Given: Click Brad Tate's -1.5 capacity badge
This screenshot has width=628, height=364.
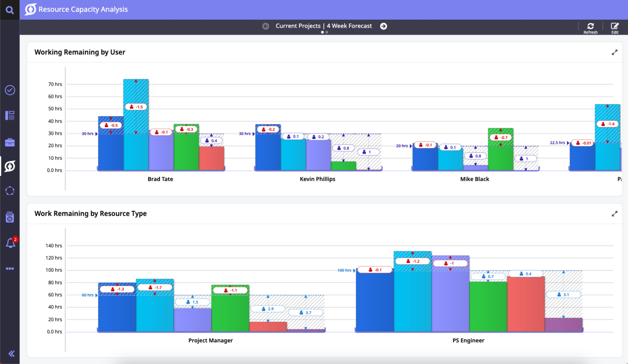Looking at the screenshot, I should tap(136, 107).
